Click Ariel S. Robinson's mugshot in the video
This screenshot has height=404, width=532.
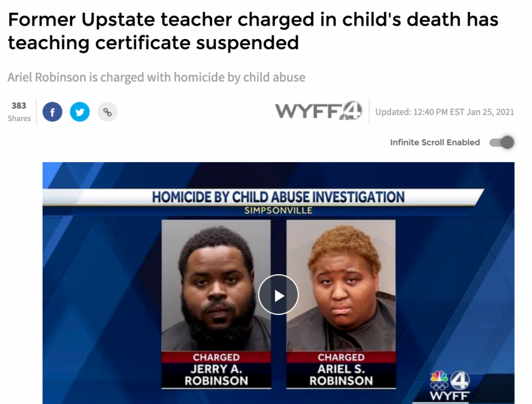[341, 285]
